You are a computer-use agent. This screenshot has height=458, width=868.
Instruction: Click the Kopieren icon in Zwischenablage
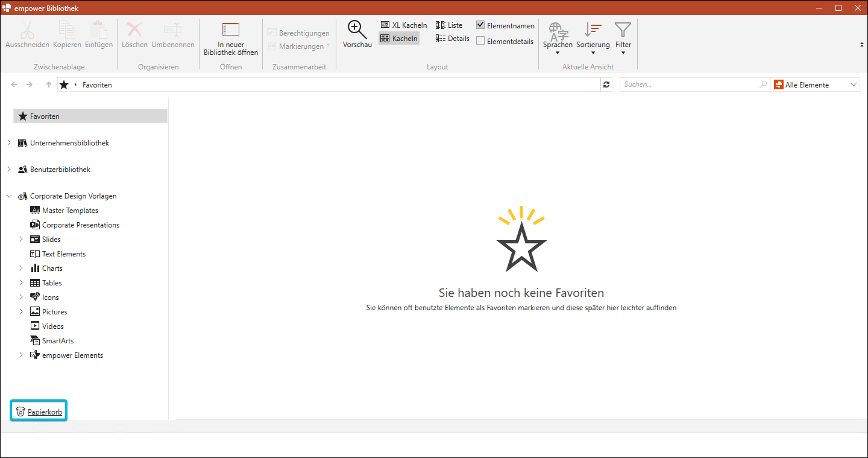[x=67, y=30]
